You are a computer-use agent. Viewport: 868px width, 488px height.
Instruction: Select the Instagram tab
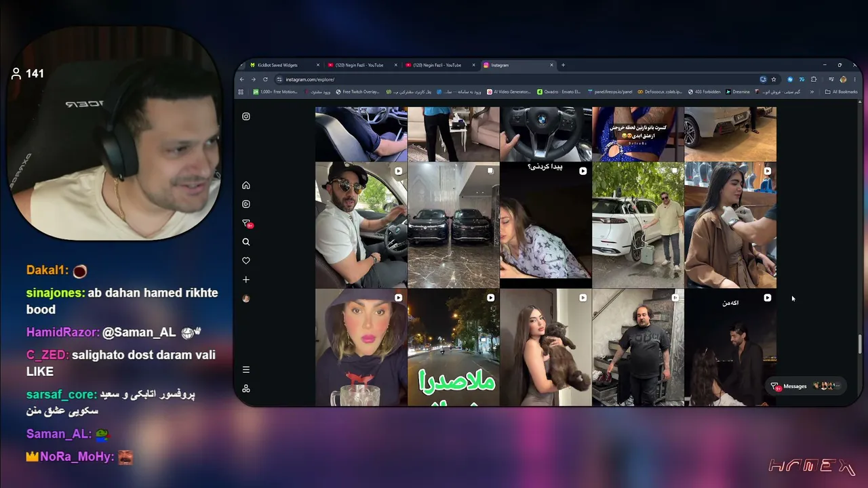coord(518,65)
